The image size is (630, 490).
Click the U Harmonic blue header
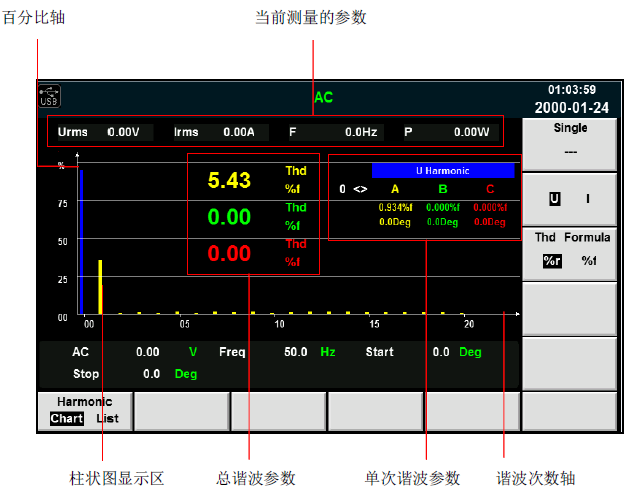(x=442, y=171)
